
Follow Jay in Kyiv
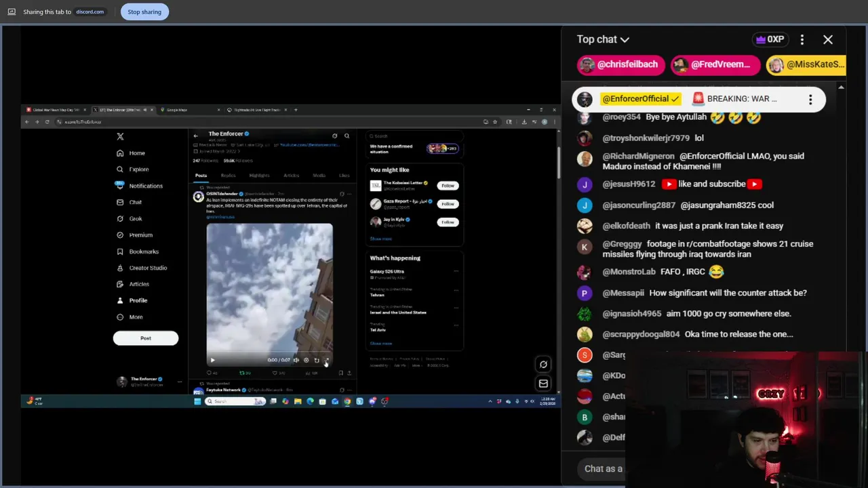point(448,222)
